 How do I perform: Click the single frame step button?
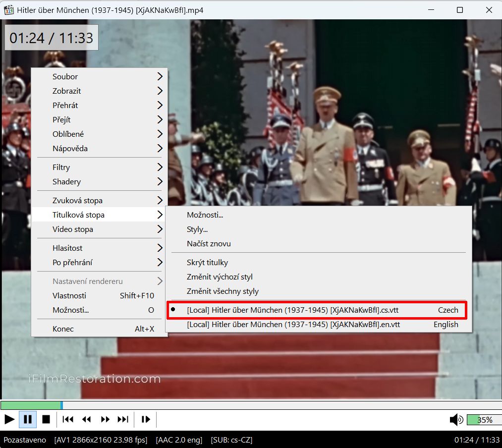click(x=146, y=419)
